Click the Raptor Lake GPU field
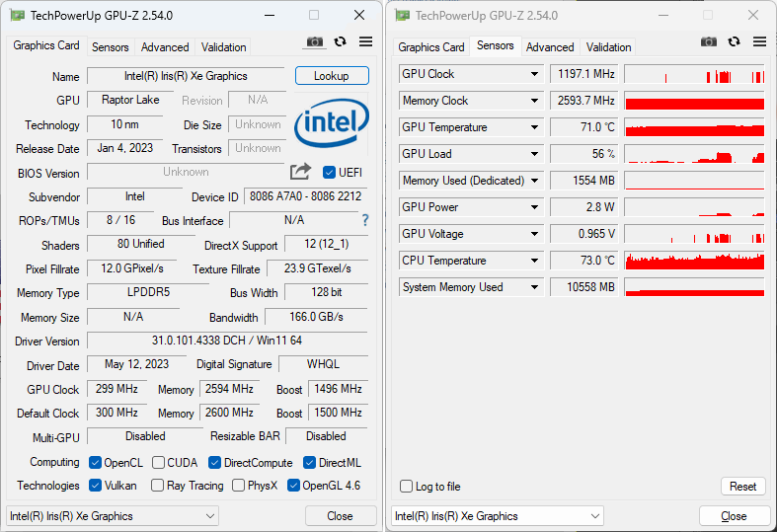Image resolution: width=777 pixels, height=532 pixels. pyautogui.click(x=130, y=100)
